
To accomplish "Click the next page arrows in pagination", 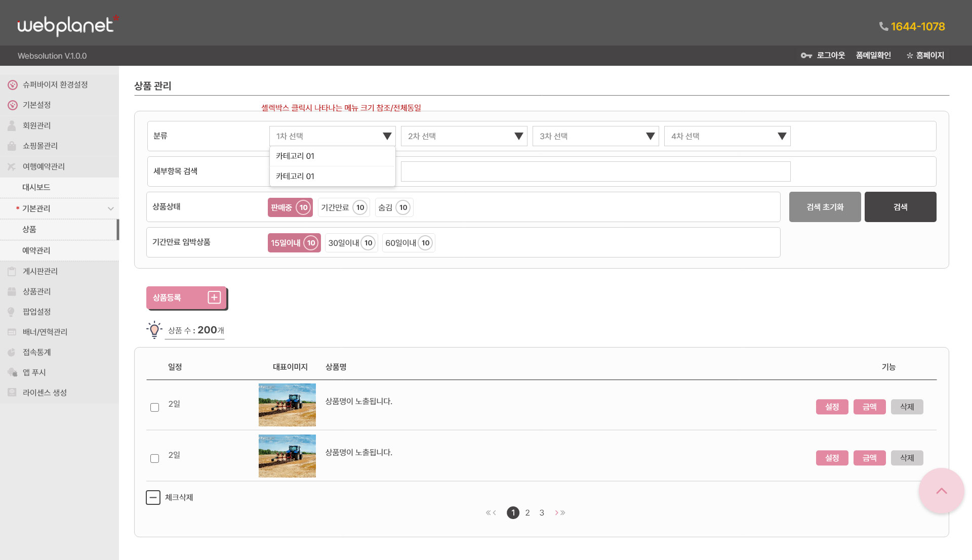I will (x=560, y=512).
